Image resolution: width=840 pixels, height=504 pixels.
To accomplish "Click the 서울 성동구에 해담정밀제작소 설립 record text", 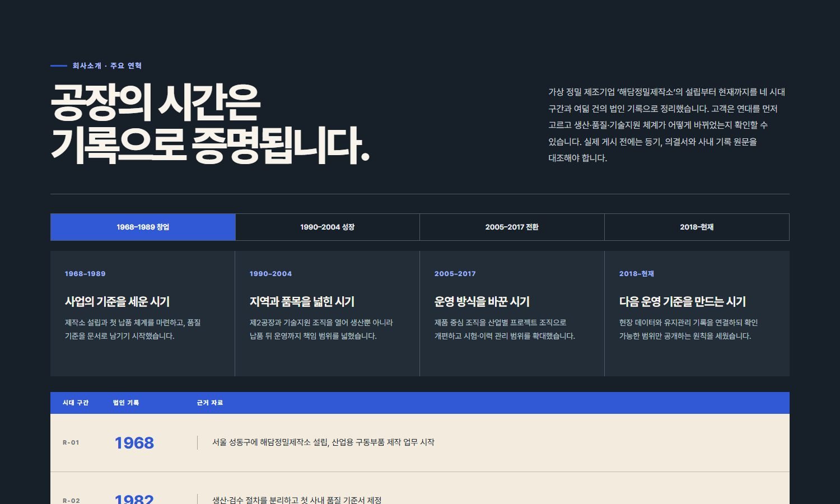I will 323,442.
